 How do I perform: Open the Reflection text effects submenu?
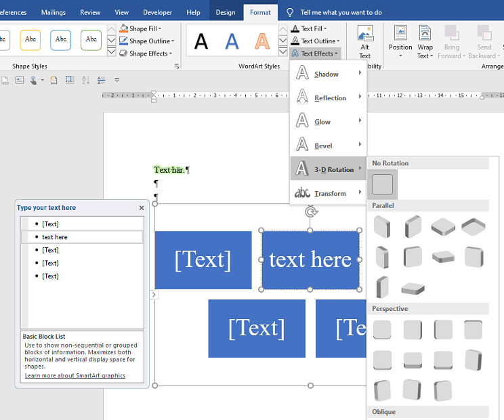328,98
